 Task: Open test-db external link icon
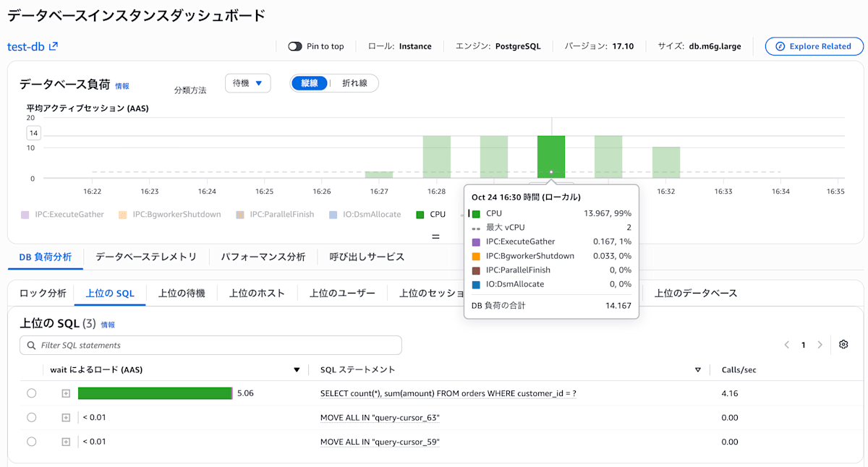[54, 46]
